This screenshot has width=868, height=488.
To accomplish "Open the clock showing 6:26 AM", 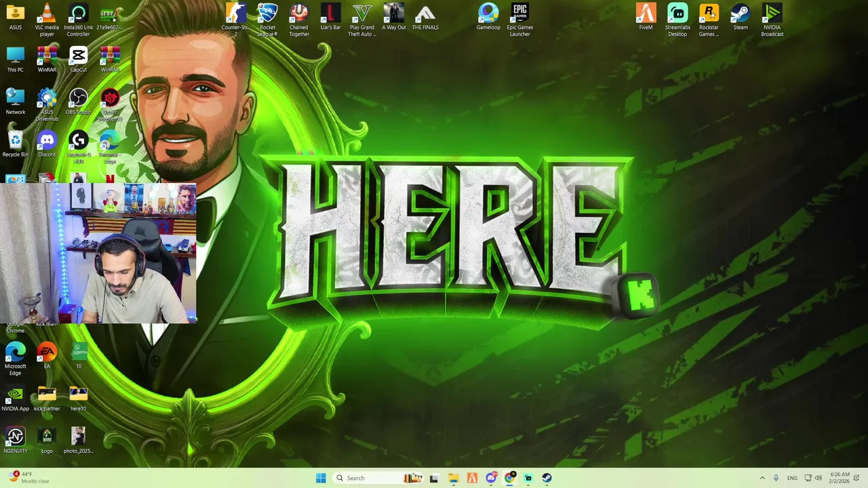I will click(x=839, y=478).
